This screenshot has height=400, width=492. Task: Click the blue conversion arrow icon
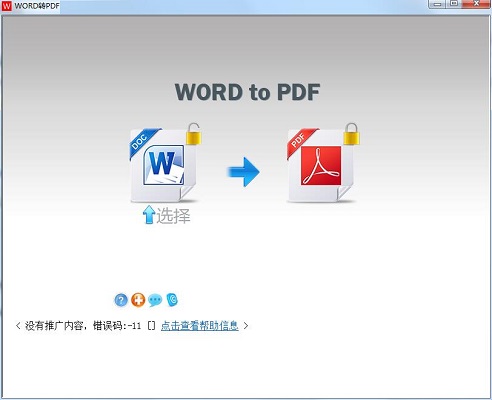[243, 172]
